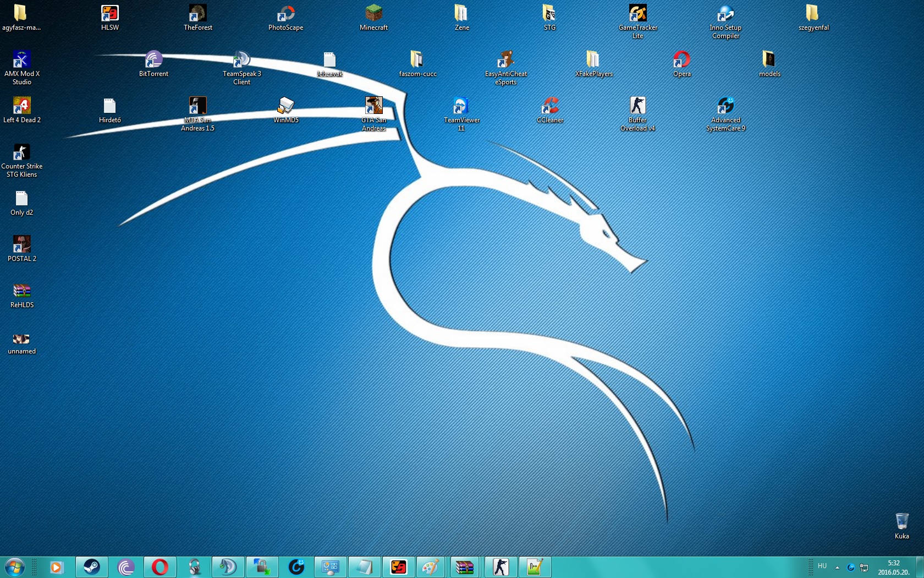Image resolution: width=924 pixels, height=578 pixels.
Task: Launch TheForest game shortcut
Action: [198, 17]
